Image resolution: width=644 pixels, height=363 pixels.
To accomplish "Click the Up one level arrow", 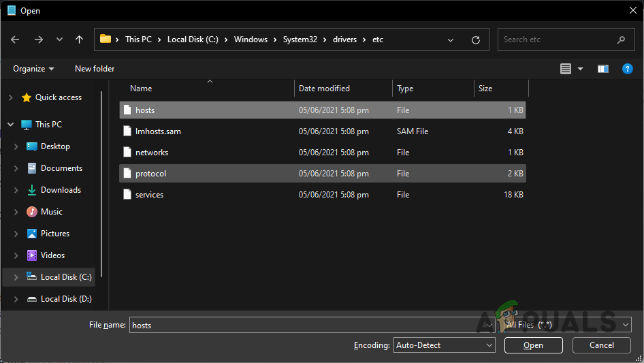I will pos(79,40).
